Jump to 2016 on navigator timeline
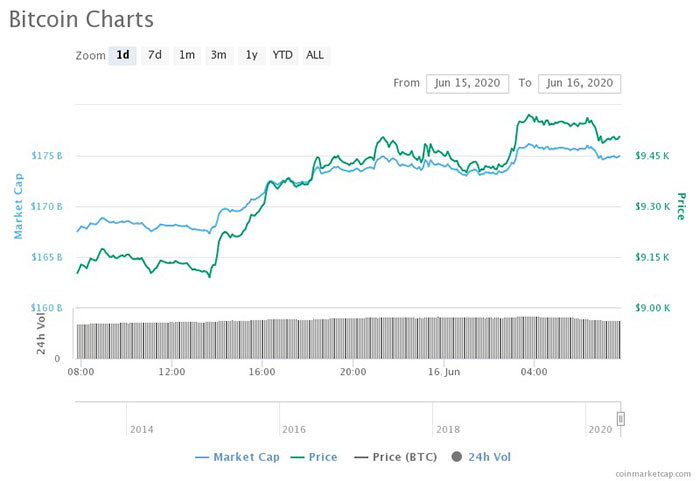The image size is (700, 481). (x=294, y=429)
